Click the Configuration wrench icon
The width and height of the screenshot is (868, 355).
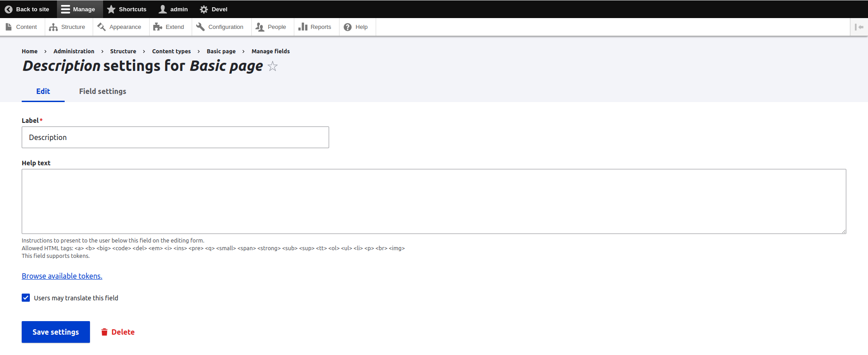click(200, 27)
